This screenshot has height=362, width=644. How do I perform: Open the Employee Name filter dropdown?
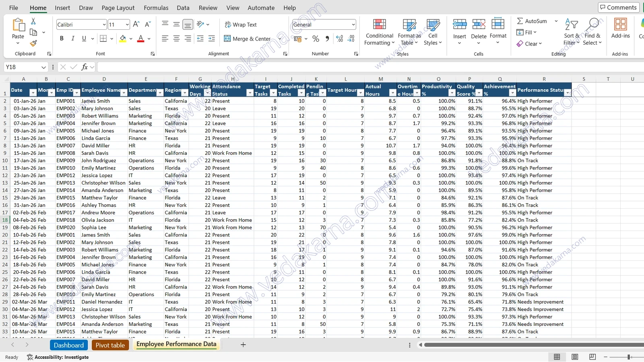124,93
